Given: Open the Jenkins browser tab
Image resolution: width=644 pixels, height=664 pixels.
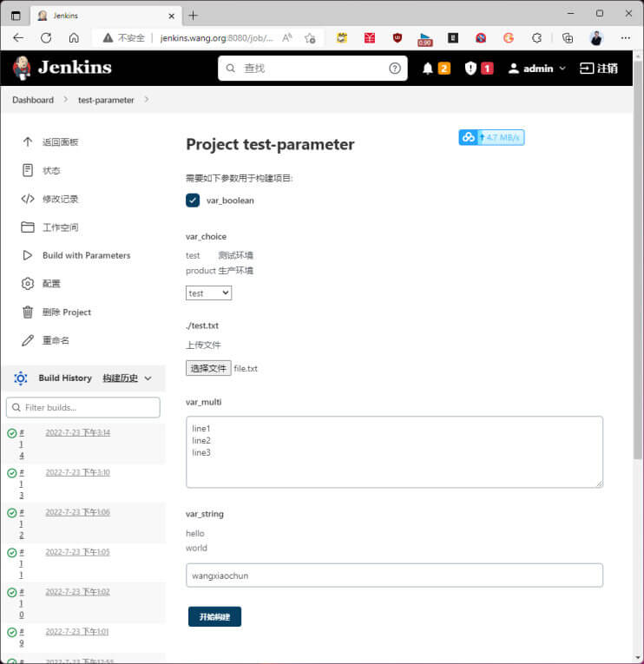Looking at the screenshot, I should point(106,16).
